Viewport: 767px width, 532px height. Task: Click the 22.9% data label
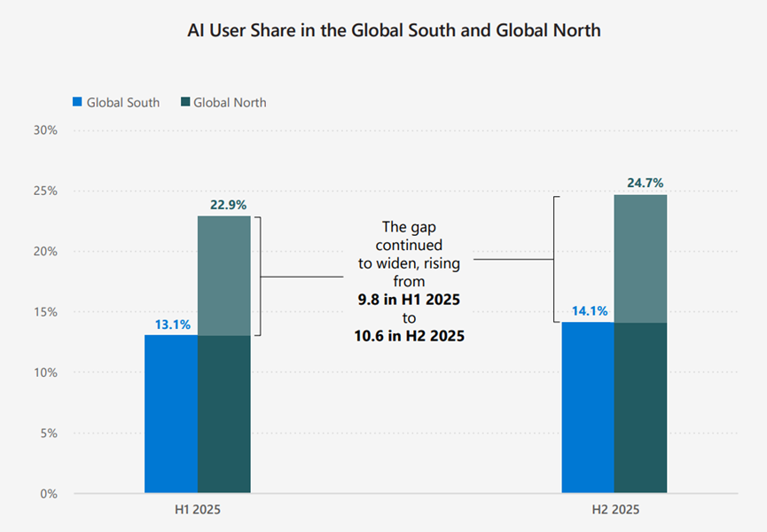(228, 205)
